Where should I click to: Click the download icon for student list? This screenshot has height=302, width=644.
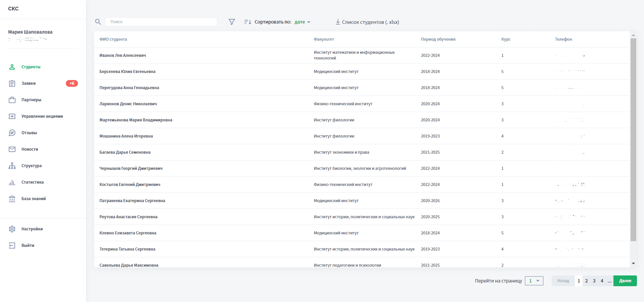click(338, 22)
